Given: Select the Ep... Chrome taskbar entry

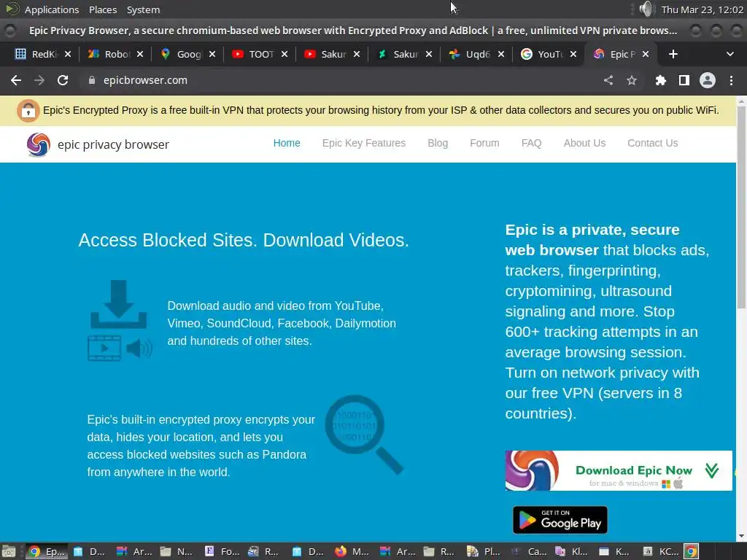Looking at the screenshot, I should coord(47,551).
